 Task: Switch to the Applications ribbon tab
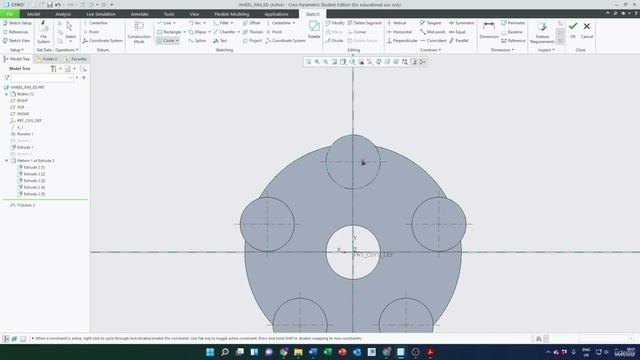click(276, 14)
